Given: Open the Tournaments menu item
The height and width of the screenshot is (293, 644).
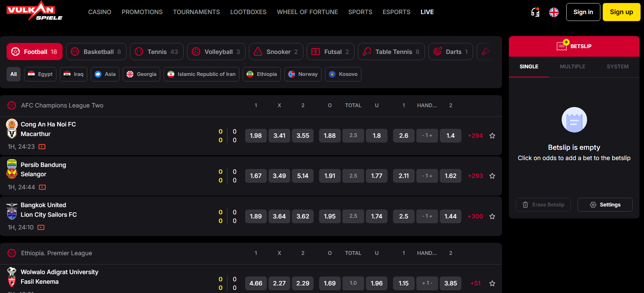Looking at the screenshot, I should click(196, 12).
